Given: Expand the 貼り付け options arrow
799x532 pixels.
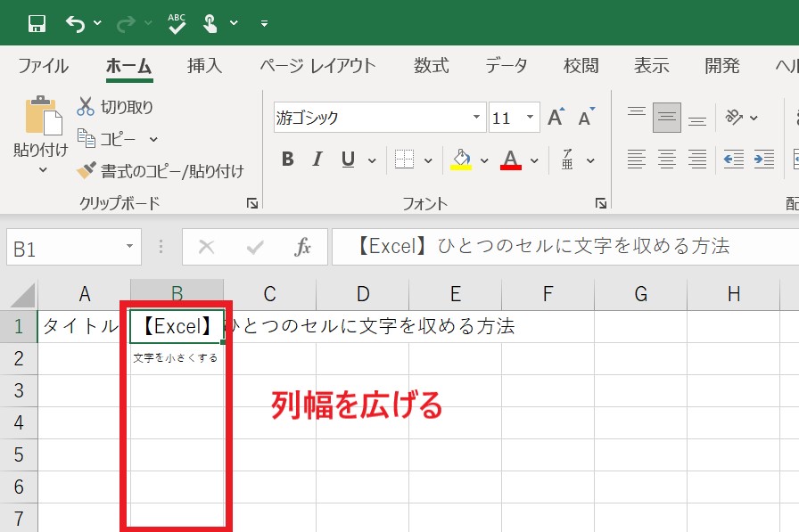Looking at the screenshot, I should coord(43,169).
